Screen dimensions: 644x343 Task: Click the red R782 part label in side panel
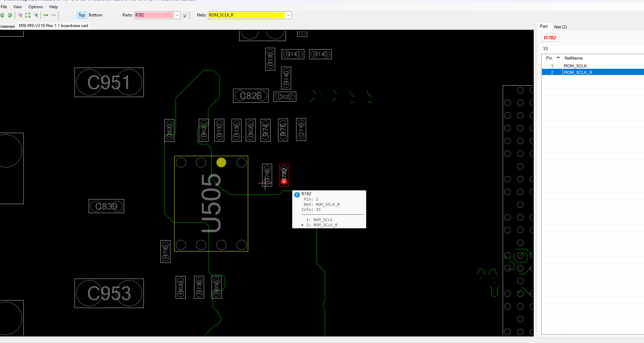click(x=550, y=38)
